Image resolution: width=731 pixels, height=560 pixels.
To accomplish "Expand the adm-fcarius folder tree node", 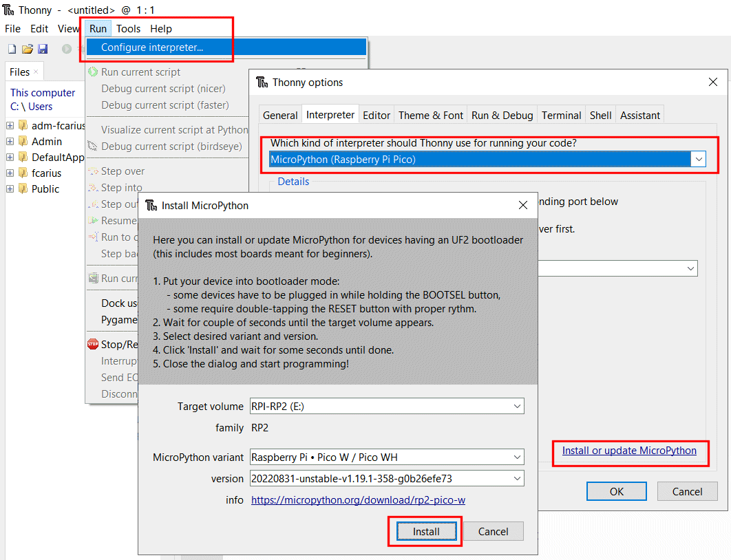I will pos(10,126).
